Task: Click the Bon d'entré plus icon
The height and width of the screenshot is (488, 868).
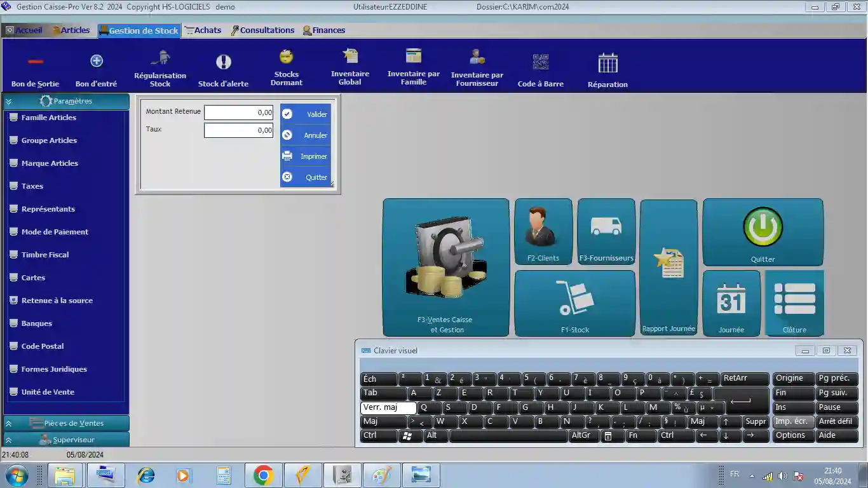Action: click(x=97, y=61)
